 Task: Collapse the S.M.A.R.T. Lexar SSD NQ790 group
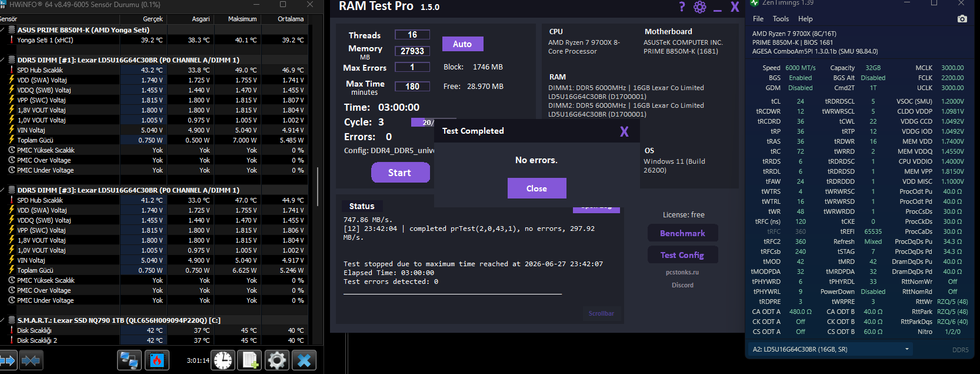(x=3, y=320)
